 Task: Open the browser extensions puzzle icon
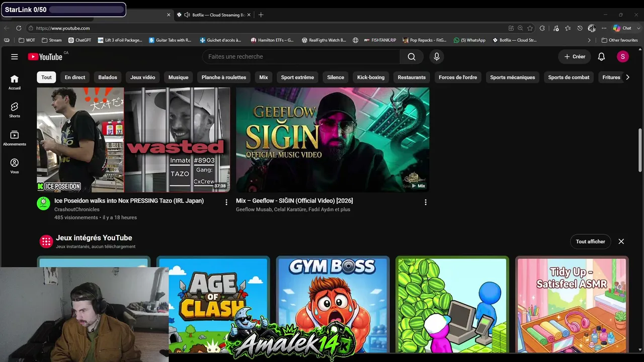tap(542, 28)
